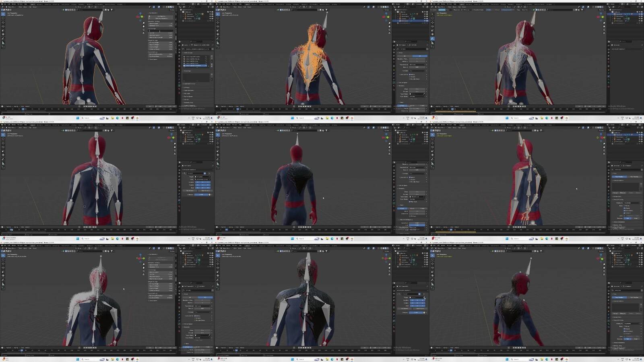Expand Color Attributes panel in top-left properties
The height and width of the screenshot is (362, 644).
coord(188,90)
